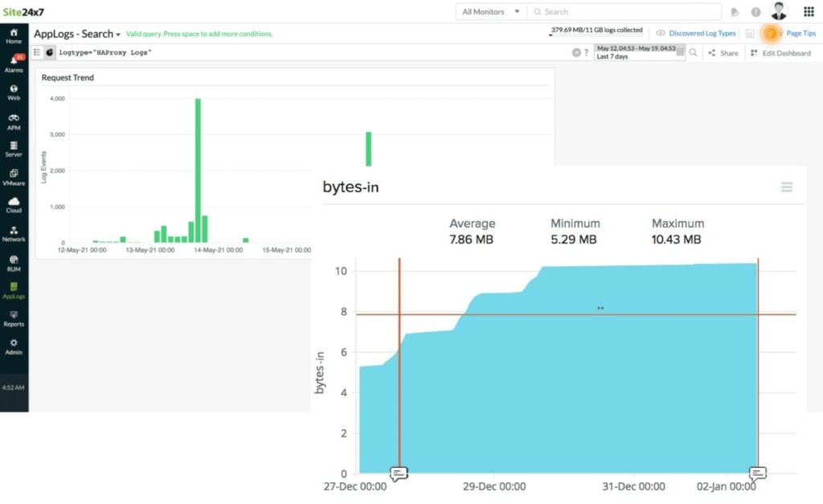The width and height of the screenshot is (823, 504).
Task: Open the APM section in sidebar
Action: [14, 122]
